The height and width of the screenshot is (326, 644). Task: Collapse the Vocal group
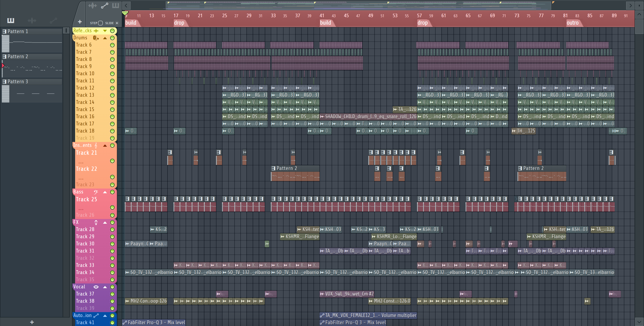click(105, 287)
